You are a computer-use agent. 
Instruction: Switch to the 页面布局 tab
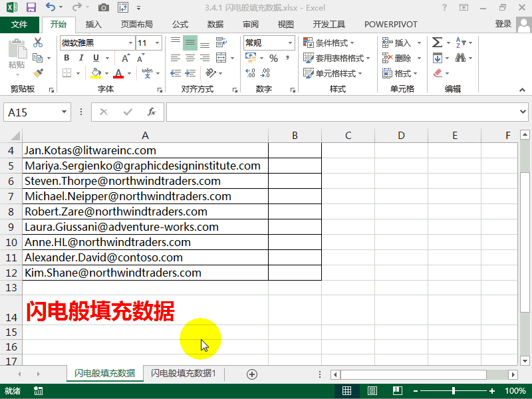(x=137, y=24)
